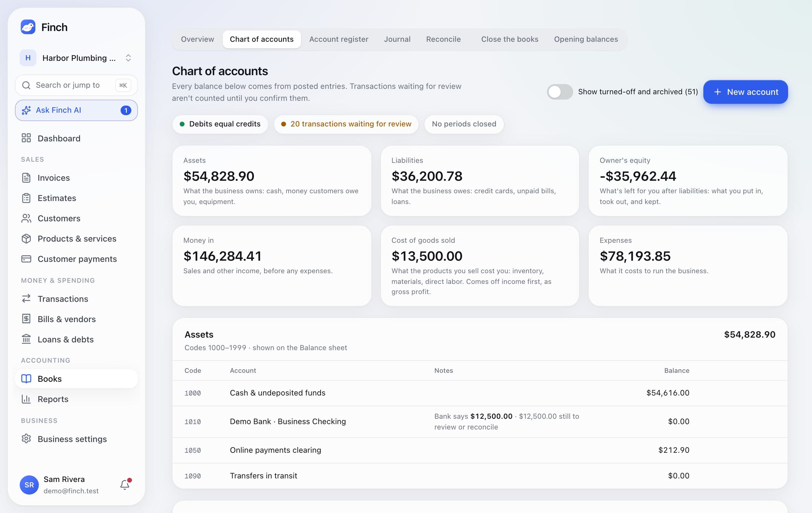Screen dimensions: 812x513
Task: Click the Customer payments card icon
Action: click(x=26, y=259)
